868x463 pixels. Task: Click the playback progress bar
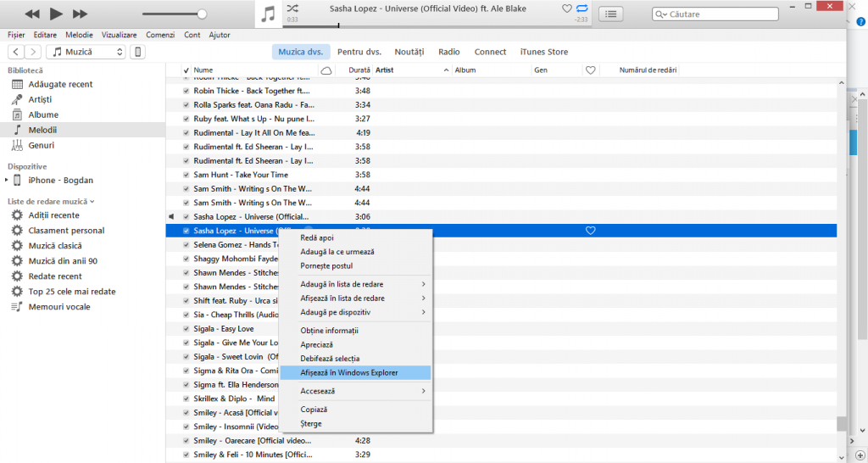point(437,25)
